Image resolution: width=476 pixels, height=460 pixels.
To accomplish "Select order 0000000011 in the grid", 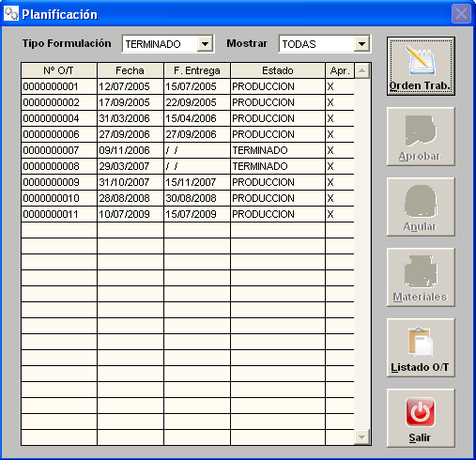I will click(188, 214).
